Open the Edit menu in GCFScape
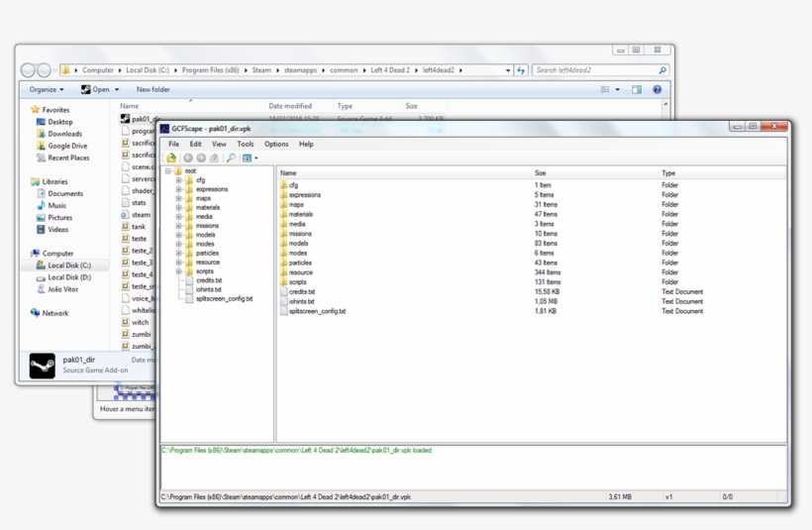 (x=195, y=144)
